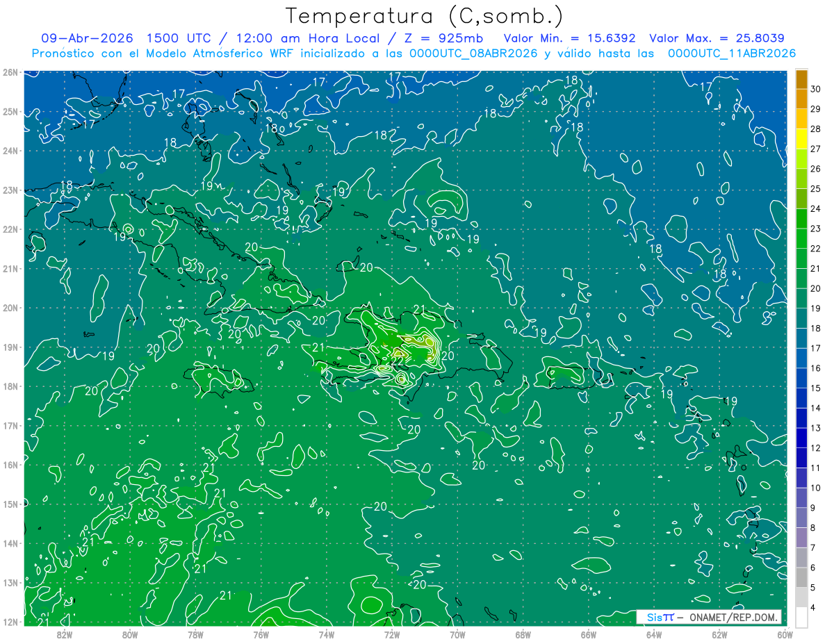The image size is (834, 644).
Task: Click the white 4 degree legend swatch
Action: coord(801,617)
